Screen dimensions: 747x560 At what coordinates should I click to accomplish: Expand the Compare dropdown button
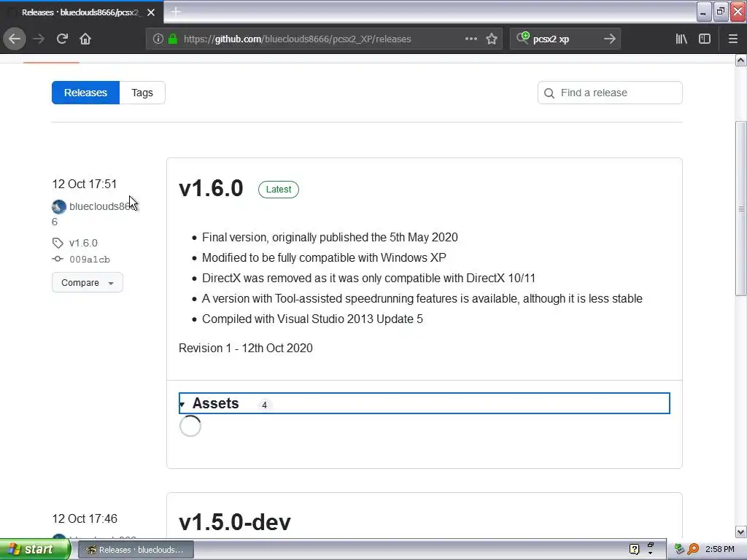click(x=88, y=283)
